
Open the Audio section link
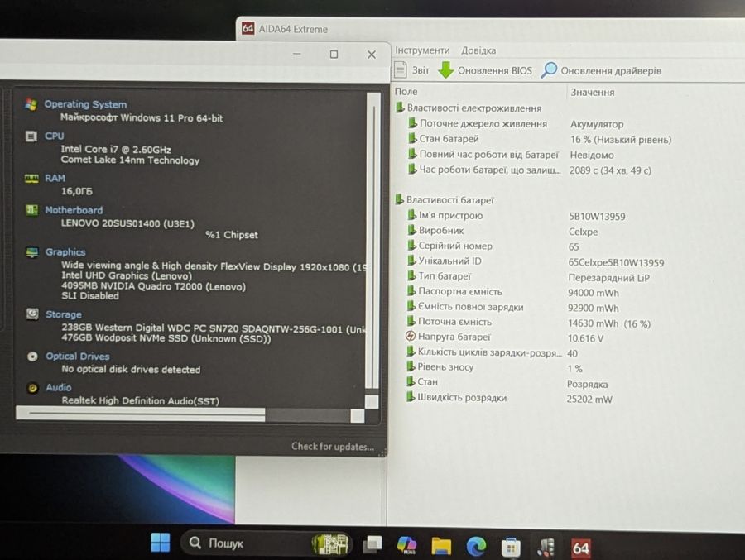pyautogui.click(x=59, y=388)
